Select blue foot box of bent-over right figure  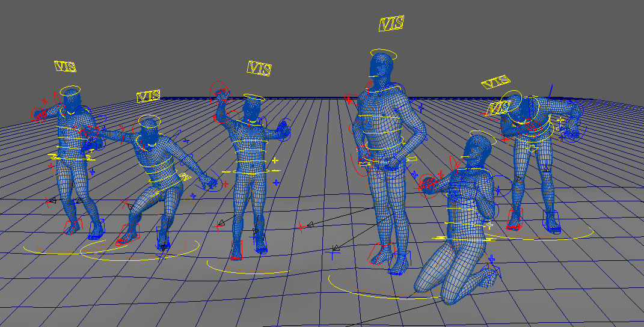(552, 222)
